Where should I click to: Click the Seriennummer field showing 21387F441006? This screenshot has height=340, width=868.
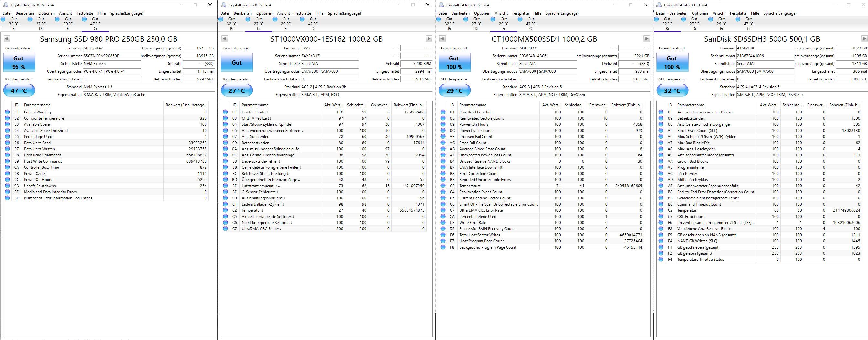[765, 56]
